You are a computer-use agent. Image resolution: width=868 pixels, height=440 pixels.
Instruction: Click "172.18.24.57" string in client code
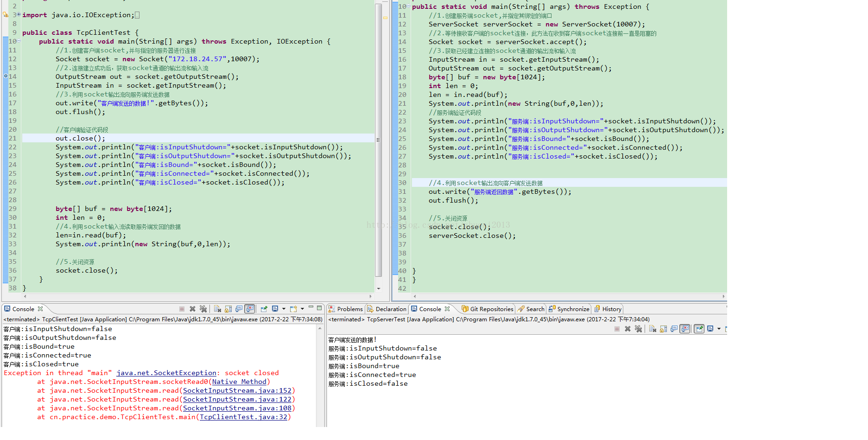pyautogui.click(x=197, y=59)
